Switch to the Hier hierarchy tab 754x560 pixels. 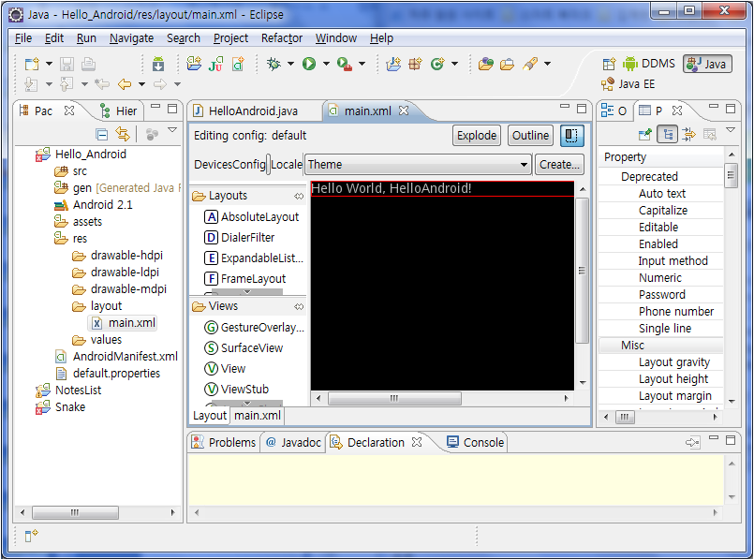coord(118,111)
